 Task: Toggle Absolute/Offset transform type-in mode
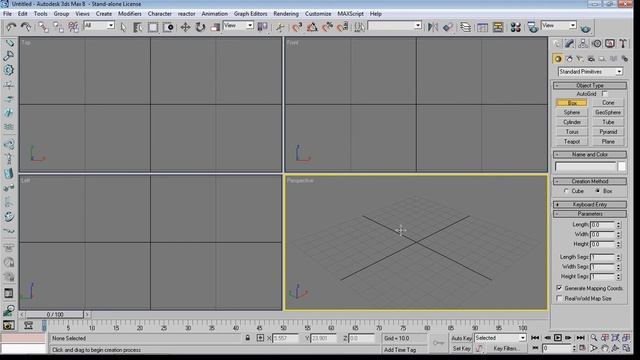click(x=260, y=338)
